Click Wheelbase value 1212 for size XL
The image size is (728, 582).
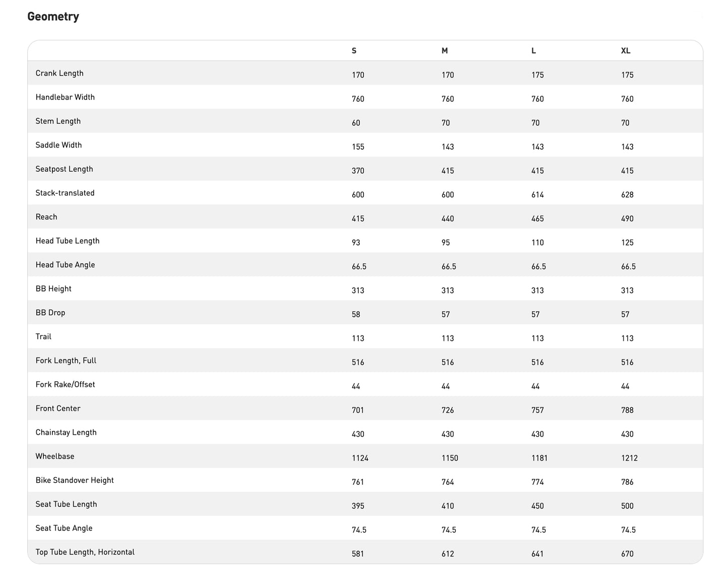(629, 458)
